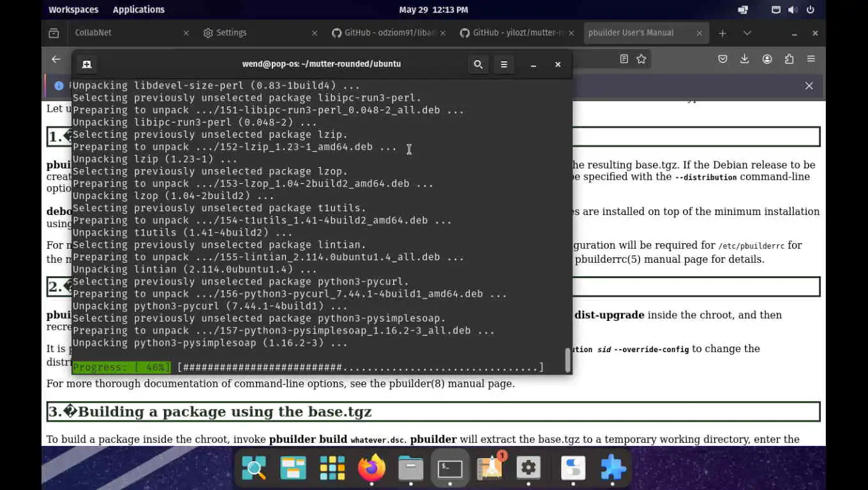
Task: Click the --override-config option text
Action: [x=651, y=350]
